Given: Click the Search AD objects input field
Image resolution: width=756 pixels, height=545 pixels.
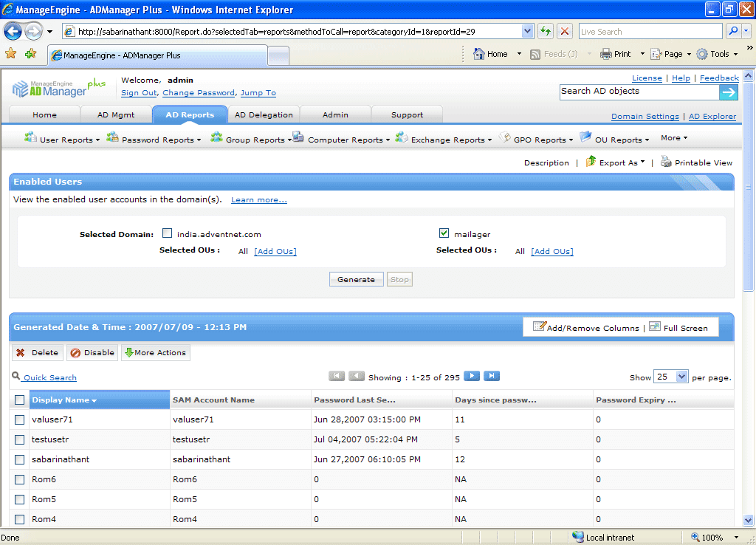Looking at the screenshot, I should pyautogui.click(x=639, y=92).
